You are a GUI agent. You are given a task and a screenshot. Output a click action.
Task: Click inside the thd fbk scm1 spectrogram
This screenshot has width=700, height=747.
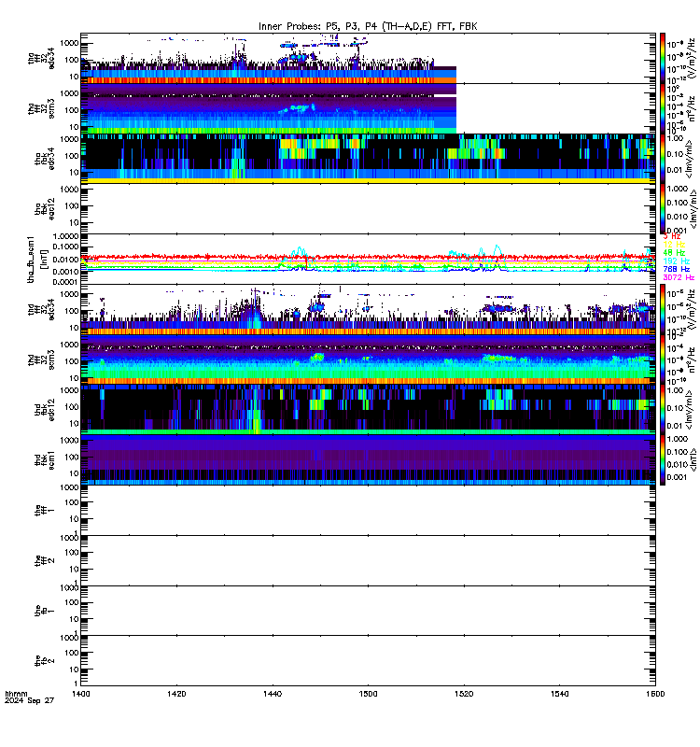click(x=368, y=459)
